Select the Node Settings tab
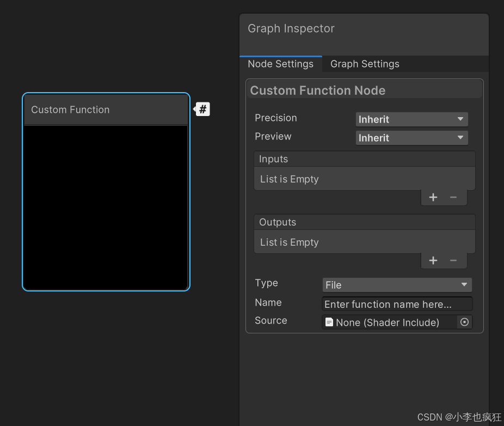Image resolution: width=504 pixels, height=426 pixels. coord(281,64)
